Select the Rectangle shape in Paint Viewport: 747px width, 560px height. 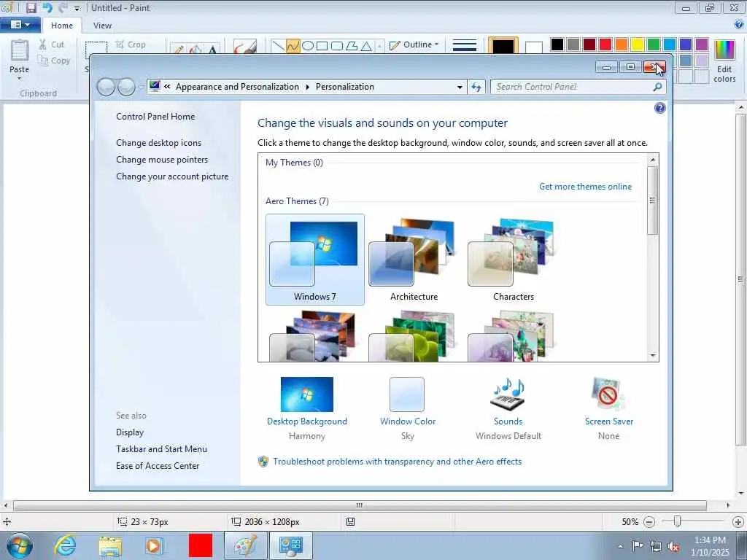[x=322, y=46]
